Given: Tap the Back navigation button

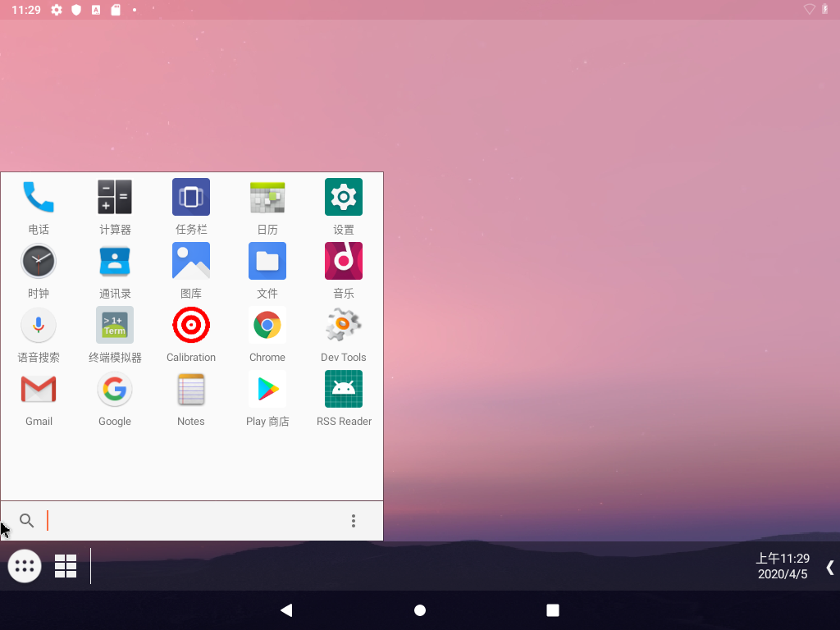Looking at the screenshot, I should pyautogui.click(x=286, y=610).
